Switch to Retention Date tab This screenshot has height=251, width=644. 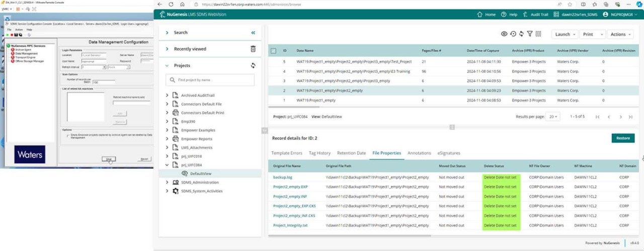tap(351, 153)
